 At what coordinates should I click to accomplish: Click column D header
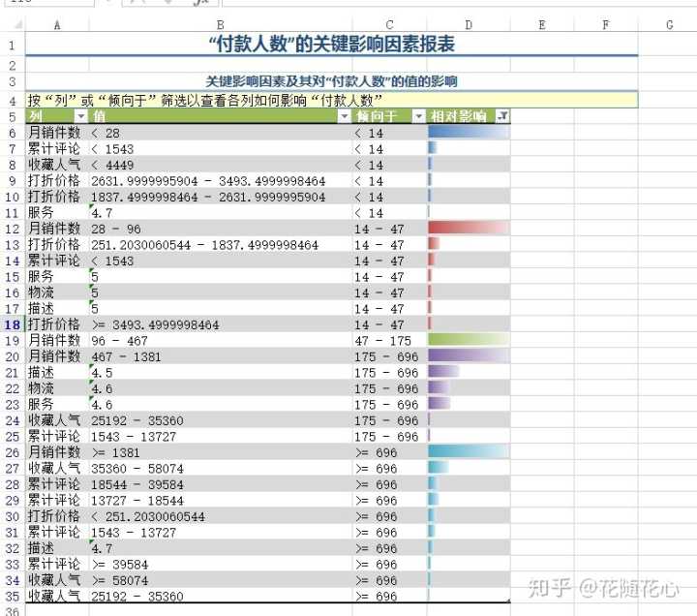(x=469, y=23)
